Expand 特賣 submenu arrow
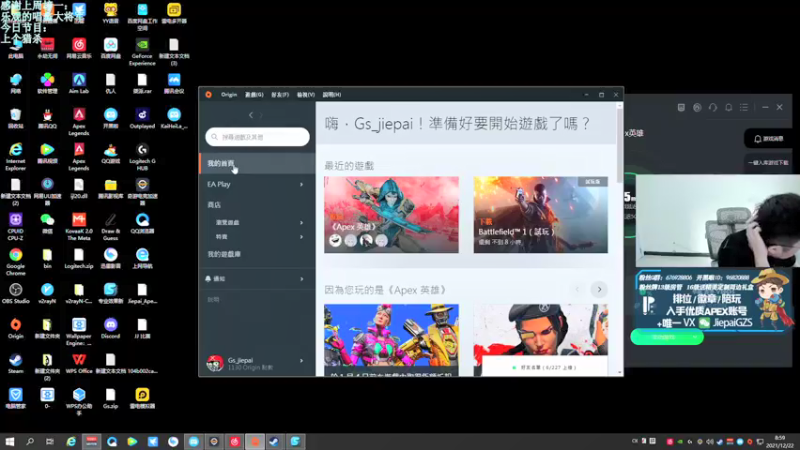The width and height of the screenshot is (800, 450). point(302,237)
